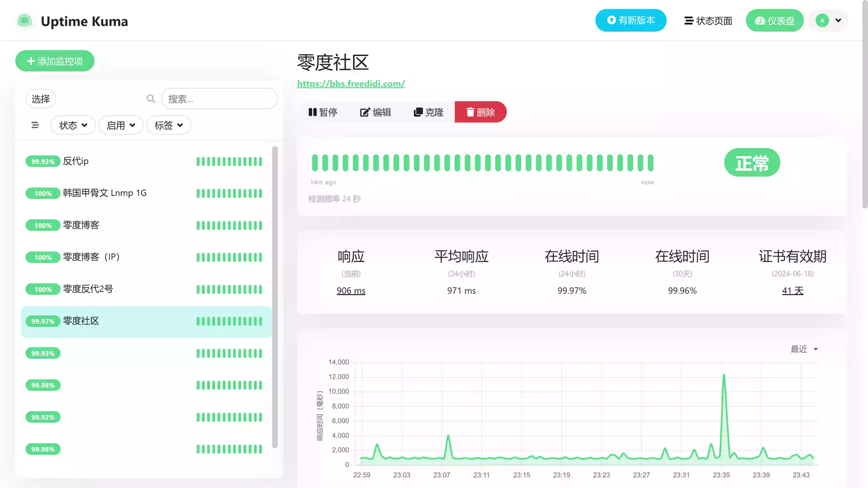Open the 最近 chart range dropdown
868x488 pixels.
point(804,349)
